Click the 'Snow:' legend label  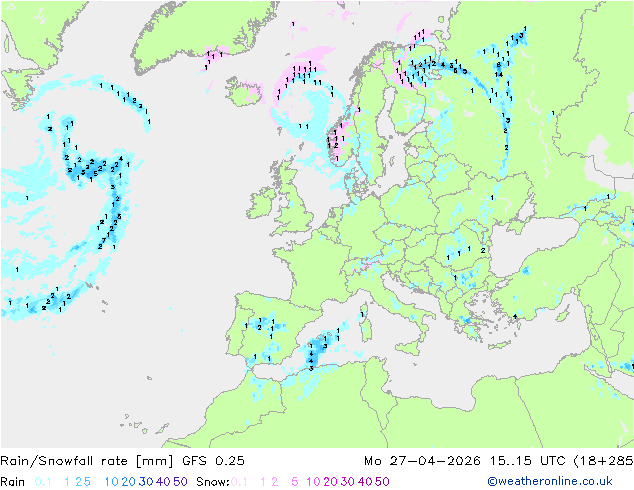[213, 482]
